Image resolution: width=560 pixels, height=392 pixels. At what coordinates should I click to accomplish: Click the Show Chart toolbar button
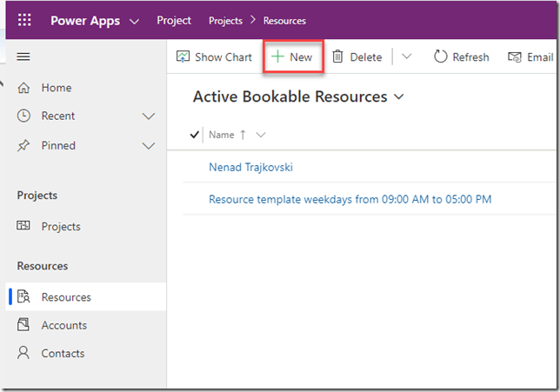pyautogui.click(x=214, y=57)
